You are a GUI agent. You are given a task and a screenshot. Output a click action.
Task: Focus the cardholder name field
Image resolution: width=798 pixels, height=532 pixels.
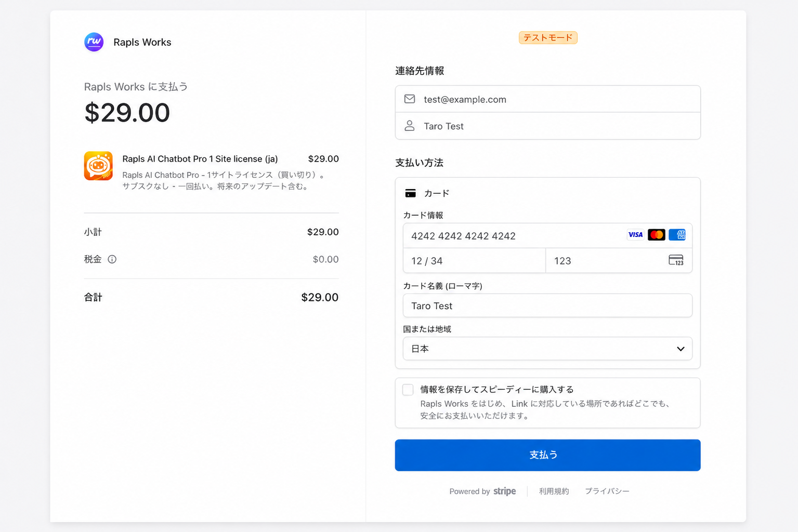(x=548, y=305)
